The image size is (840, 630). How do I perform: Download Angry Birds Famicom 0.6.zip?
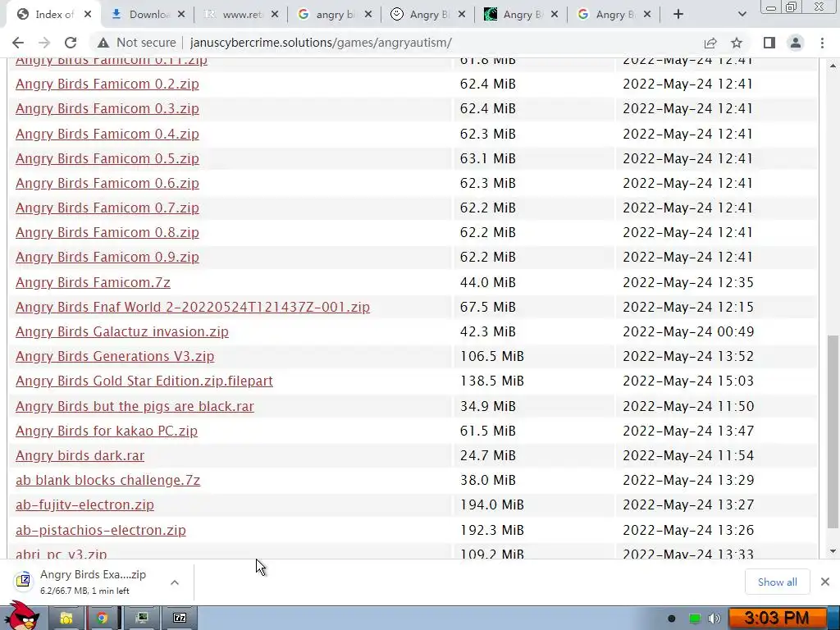click(107, 183)
